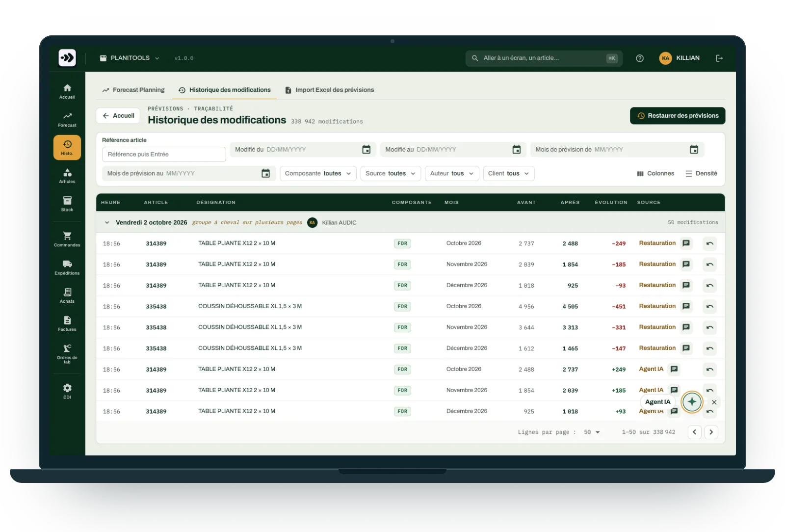Image resolution: width=785 pixels, height=532 pixels.
Task: Click Restaurer des prévisions button
Action: click(678, 116)
